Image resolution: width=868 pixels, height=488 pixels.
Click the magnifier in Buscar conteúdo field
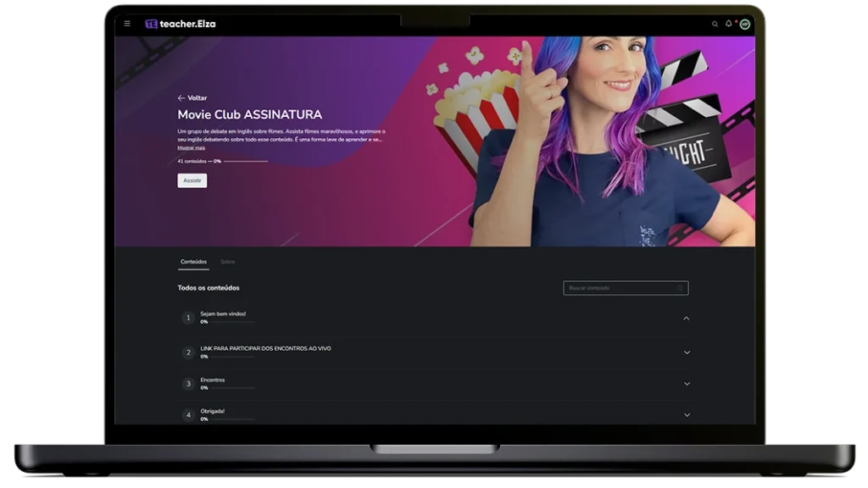(680, 288)
